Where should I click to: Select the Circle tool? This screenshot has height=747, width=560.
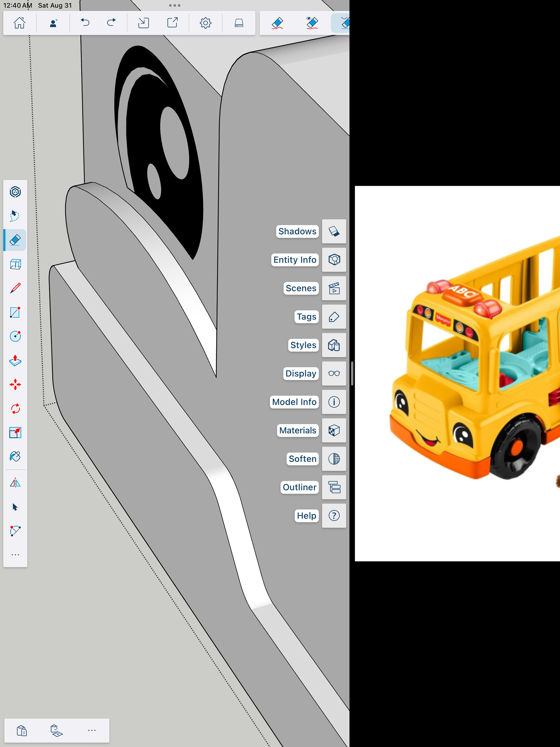click(15, 336)
